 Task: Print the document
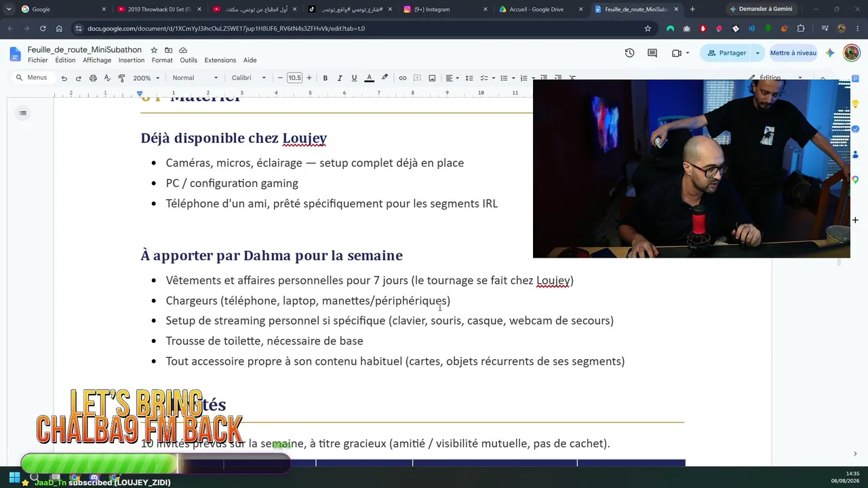(93, 78)
